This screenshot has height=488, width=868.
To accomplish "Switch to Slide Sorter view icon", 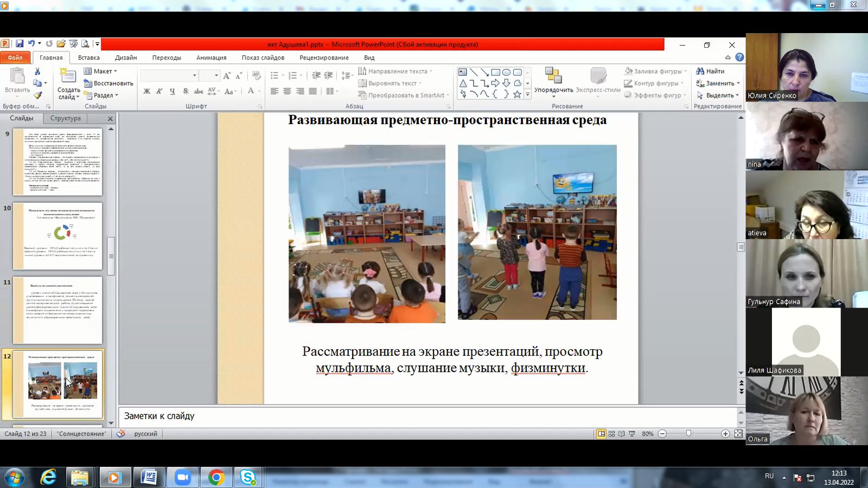I will click(x=611, y=434).
